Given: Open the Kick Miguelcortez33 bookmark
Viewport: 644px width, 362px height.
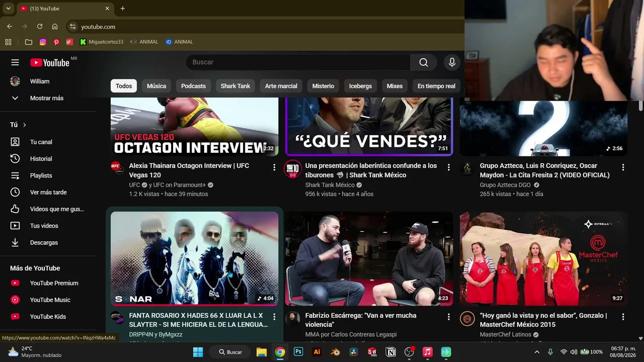Looking at the screenshot, I should click(x=102, y=42).
